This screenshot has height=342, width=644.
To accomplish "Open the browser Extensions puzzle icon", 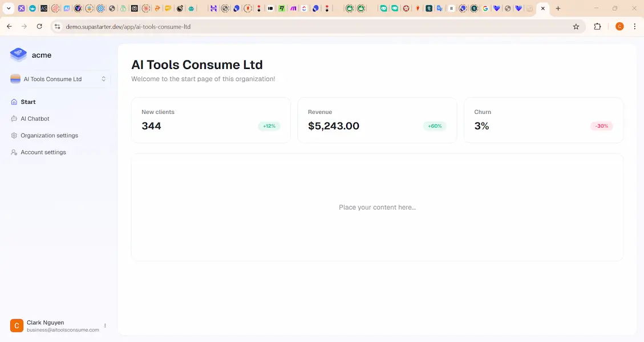I will click(x=598, y=27).
